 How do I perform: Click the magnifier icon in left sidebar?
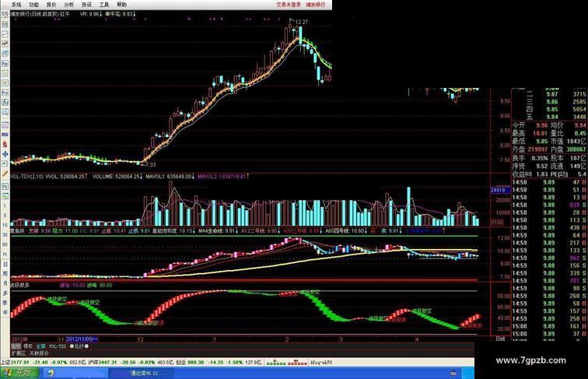click(x=5, y=112)
